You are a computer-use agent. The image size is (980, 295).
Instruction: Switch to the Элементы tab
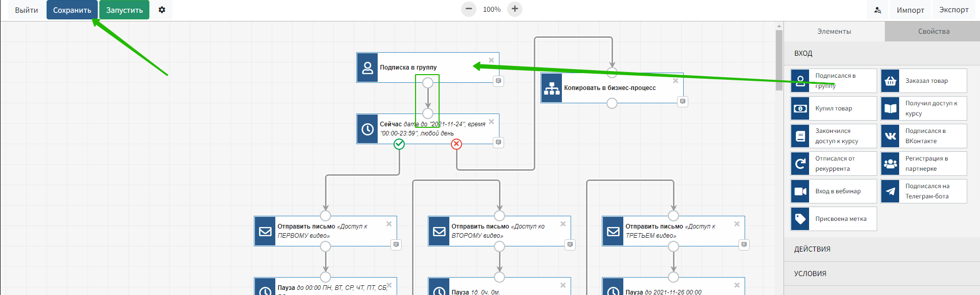pyautogui.click(x=834, y=31)
